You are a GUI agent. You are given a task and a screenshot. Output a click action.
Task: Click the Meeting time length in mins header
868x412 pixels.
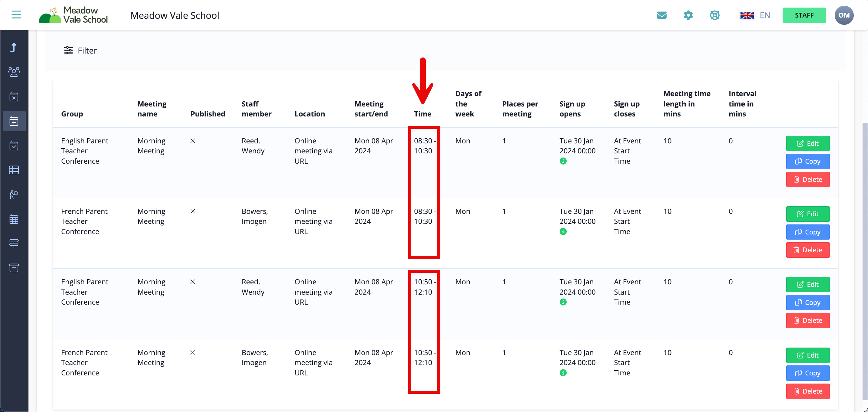click(x=687, y=104)
